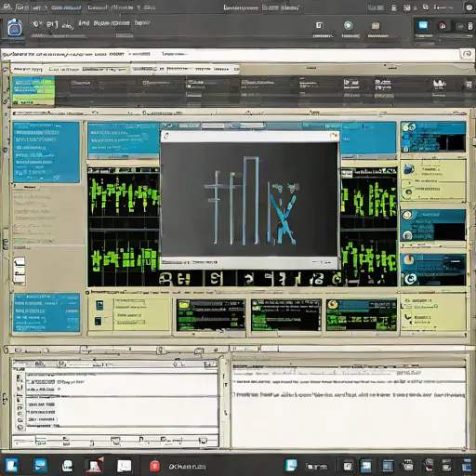Open the light-blue document icon in taskbar tray

pyautogui.click(x=291, y=465)
